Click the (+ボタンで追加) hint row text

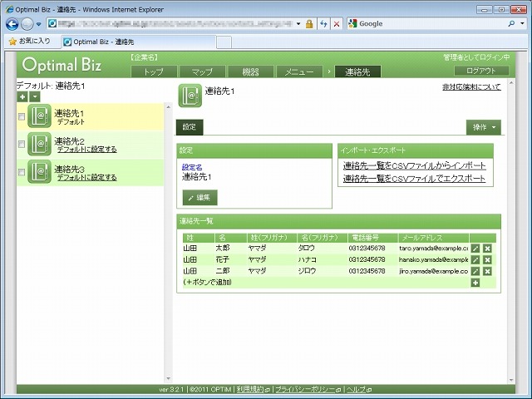(x=208, y=283)
